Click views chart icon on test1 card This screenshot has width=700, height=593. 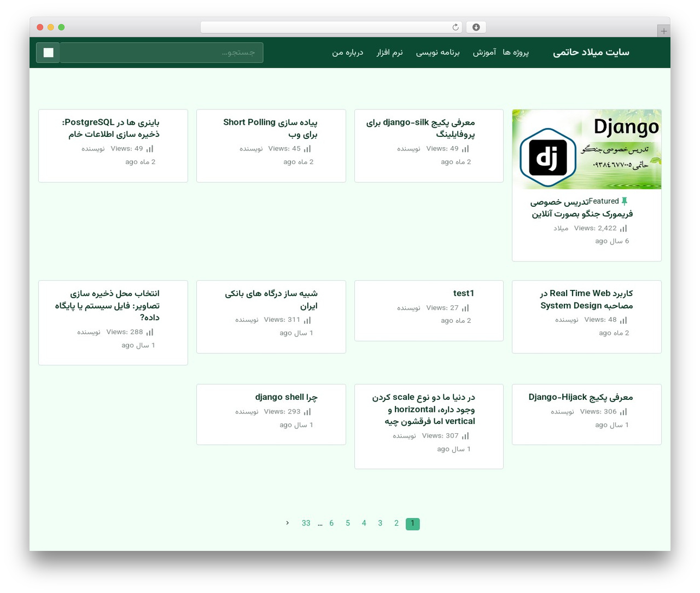coord(465,308)
